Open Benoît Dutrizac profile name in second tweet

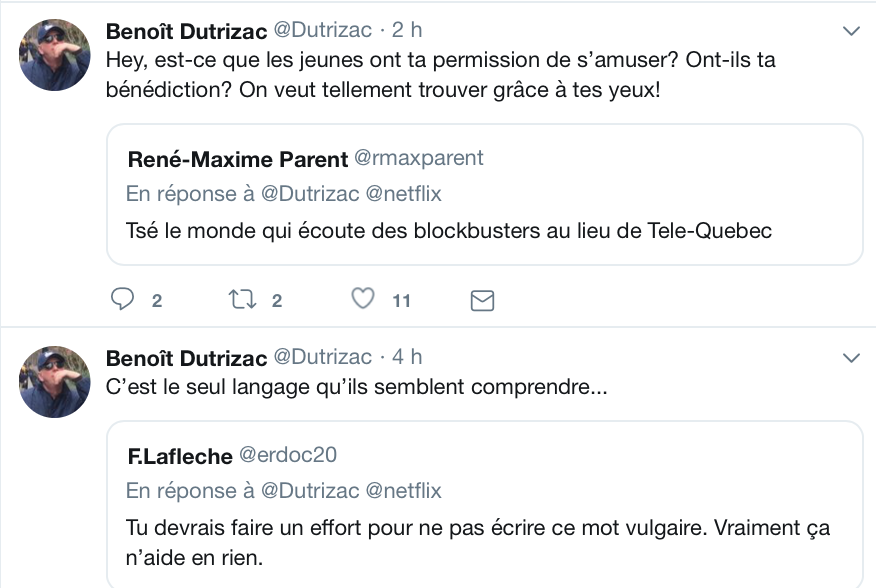(x=187, y=358)
